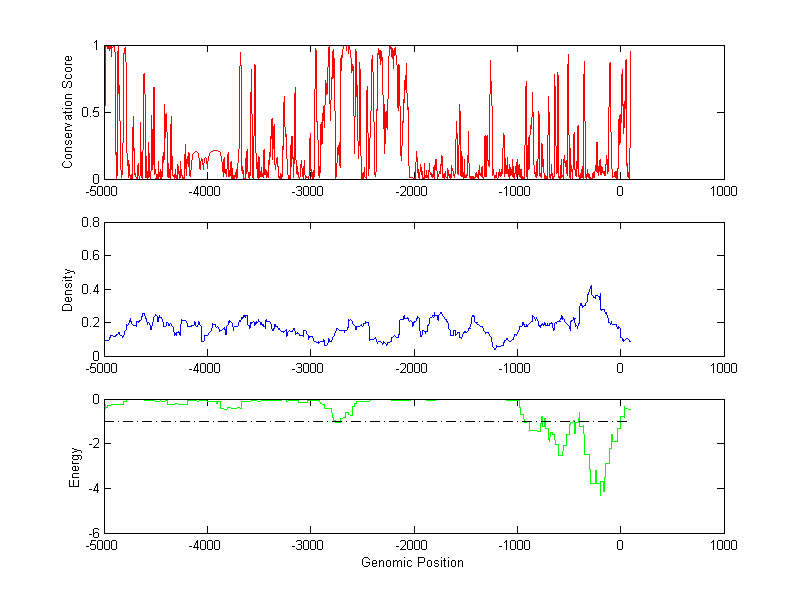800x599 pixels.
Task: Click the 0.4 tick label on Density axis
Action: point(87,289)
